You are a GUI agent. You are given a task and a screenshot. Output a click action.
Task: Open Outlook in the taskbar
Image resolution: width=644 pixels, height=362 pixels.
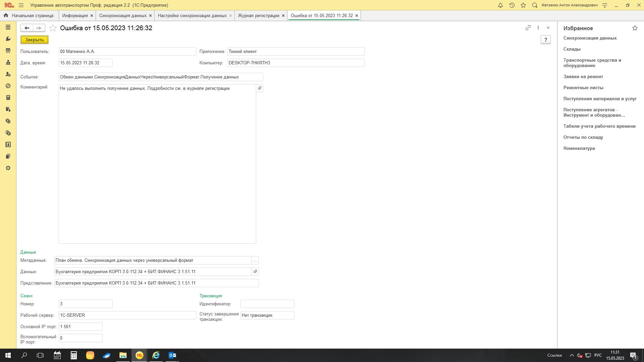point(172,355)
